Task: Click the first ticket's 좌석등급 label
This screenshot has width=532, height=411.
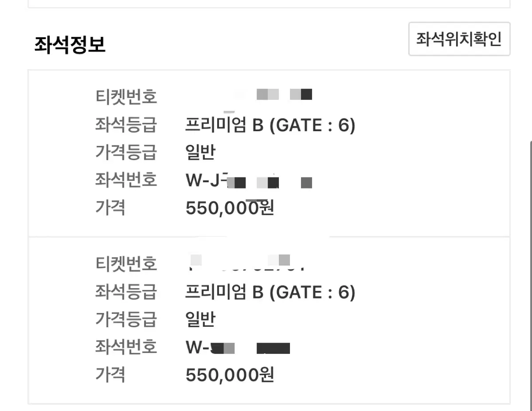Action: pyautogui.click(x=126, y=125)
